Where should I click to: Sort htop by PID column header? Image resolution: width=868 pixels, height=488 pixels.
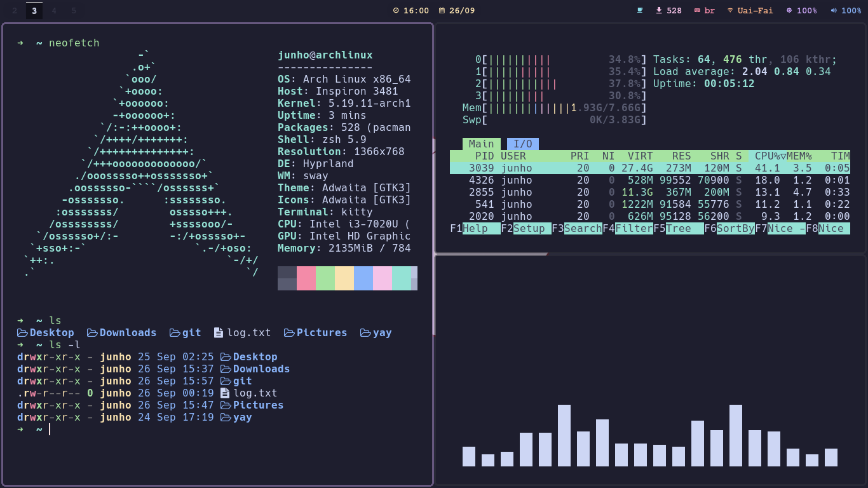[485, 156]
